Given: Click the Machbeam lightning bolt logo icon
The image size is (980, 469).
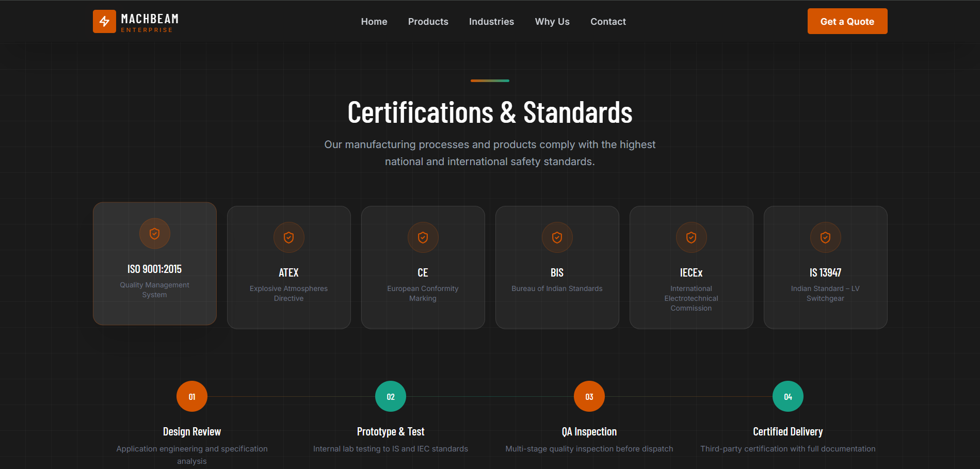Looking at the screenshot, I should pos(104,21).
